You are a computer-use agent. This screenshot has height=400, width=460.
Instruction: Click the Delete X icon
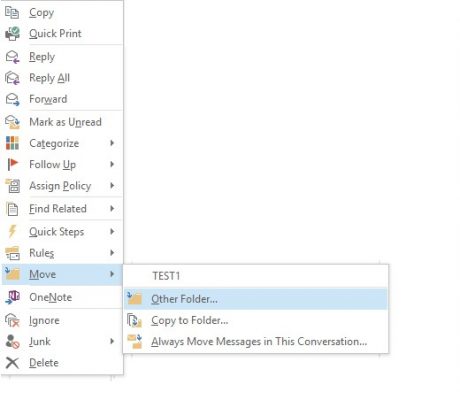13,363
